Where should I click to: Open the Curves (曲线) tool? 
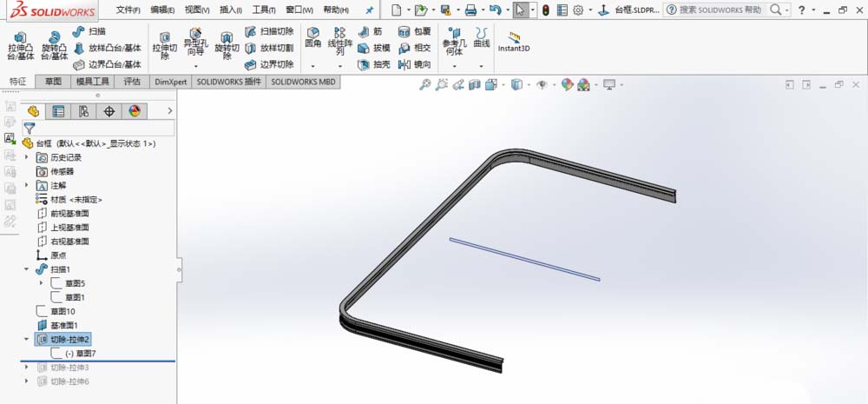(482, 37)
